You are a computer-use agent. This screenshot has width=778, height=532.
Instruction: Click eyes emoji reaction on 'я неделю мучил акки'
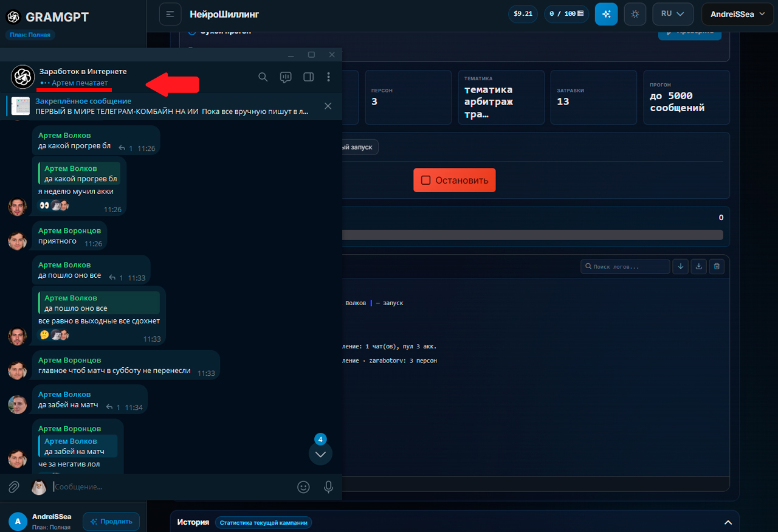pyautogui.click(x=44, y=206)
